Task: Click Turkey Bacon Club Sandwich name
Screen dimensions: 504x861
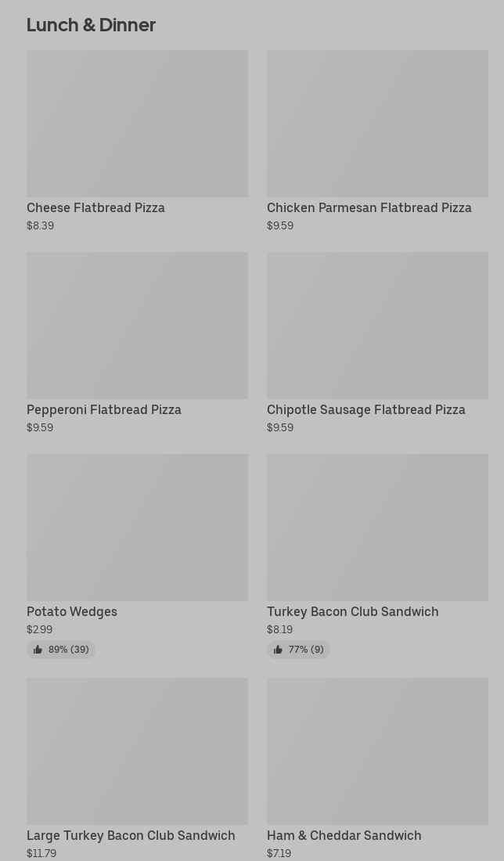Action: [x=352, y=612]
